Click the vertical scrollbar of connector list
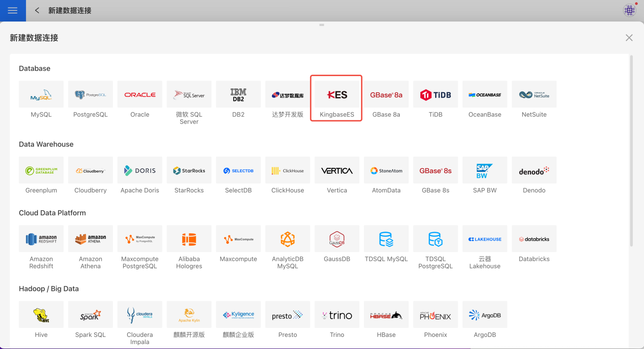 click(631, 150)
